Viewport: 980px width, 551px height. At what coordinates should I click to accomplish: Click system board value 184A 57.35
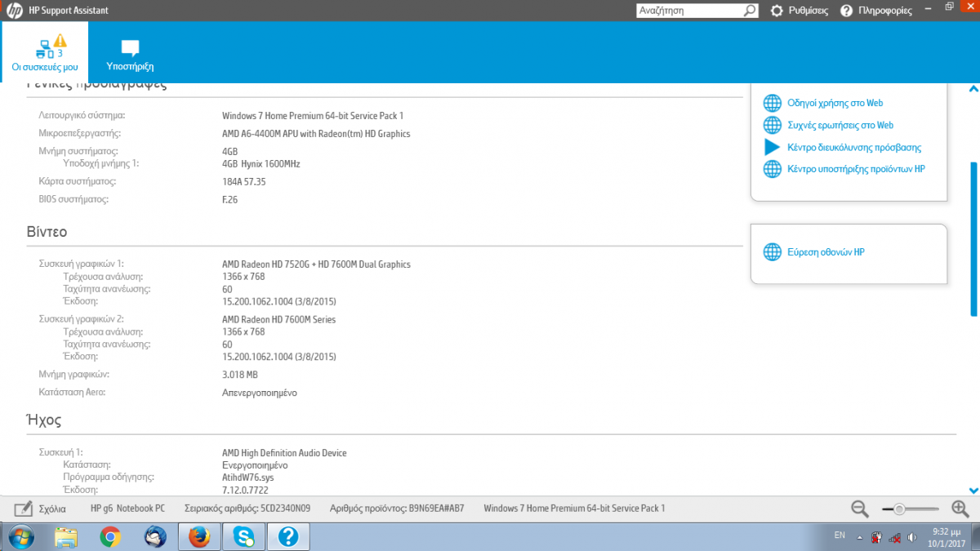243,181
